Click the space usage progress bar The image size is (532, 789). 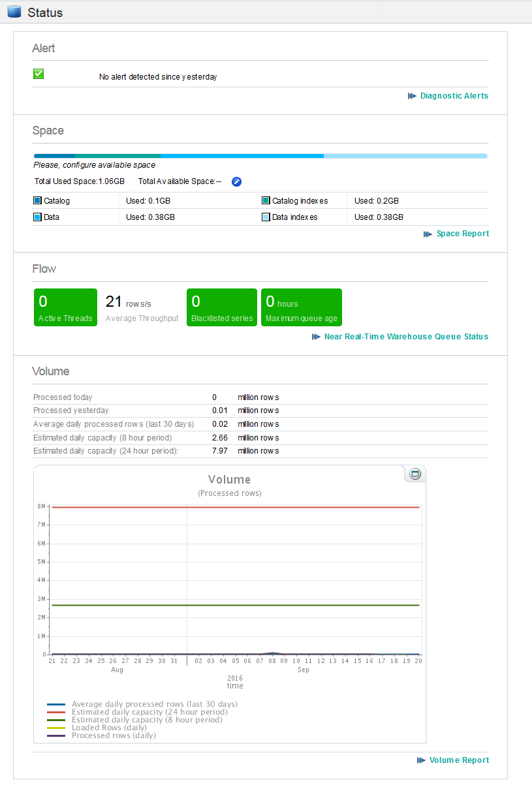(260, 156)
